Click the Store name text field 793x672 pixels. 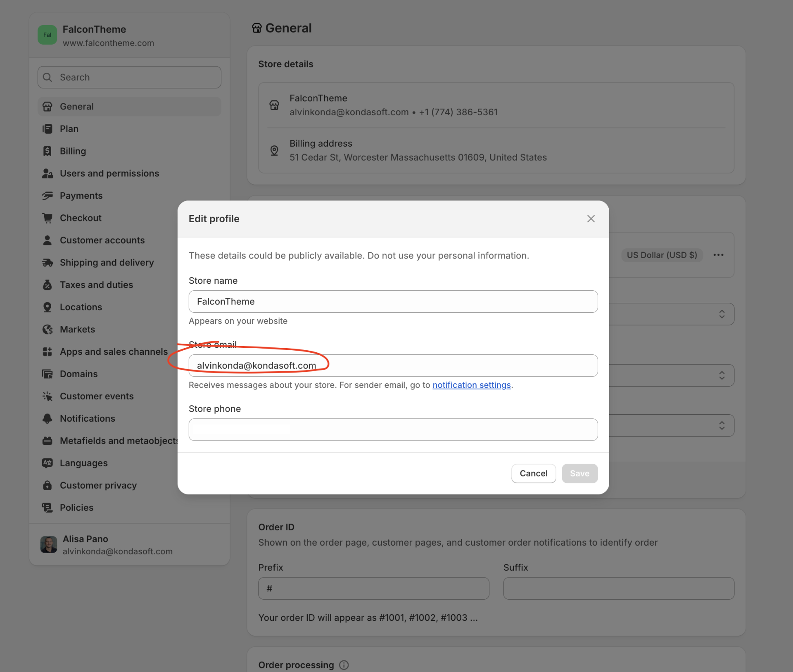point(393,302)
